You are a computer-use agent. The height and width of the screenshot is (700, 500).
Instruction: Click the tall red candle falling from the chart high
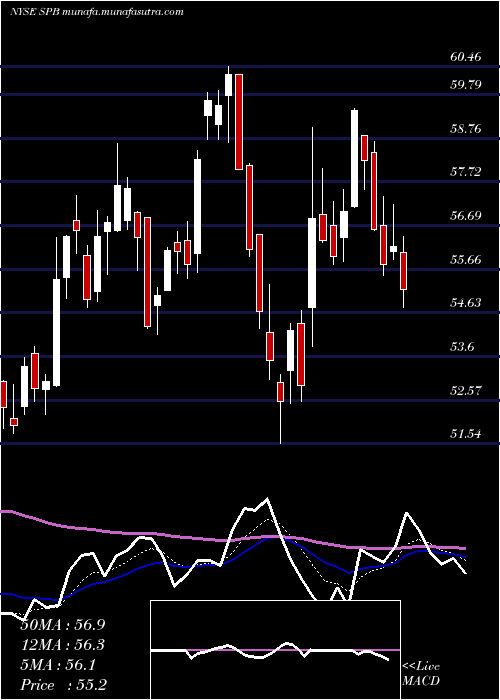click(239, 122)
